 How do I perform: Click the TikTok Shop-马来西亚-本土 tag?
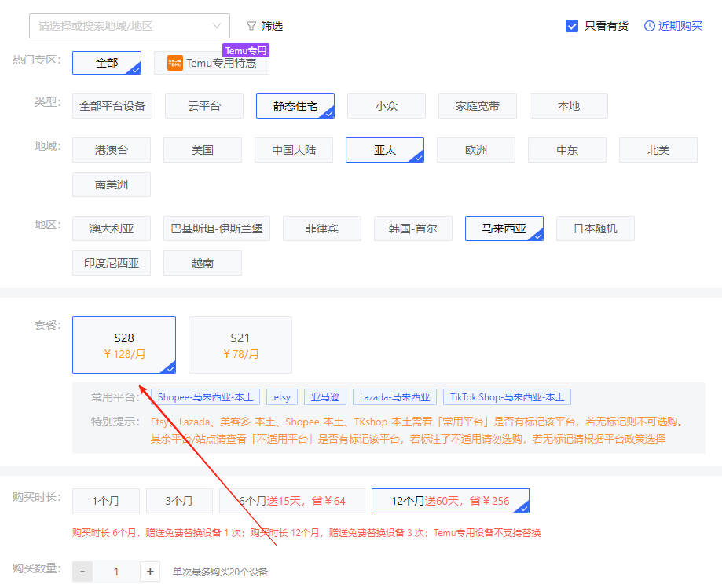pyautogui.click(x=507, y=397)
